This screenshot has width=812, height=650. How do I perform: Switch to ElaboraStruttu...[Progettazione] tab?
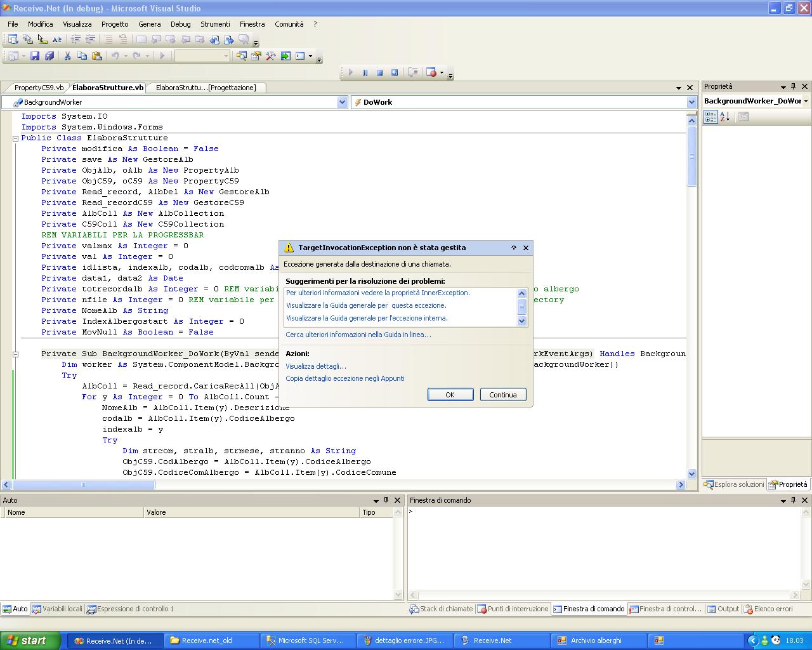(206, 88)
